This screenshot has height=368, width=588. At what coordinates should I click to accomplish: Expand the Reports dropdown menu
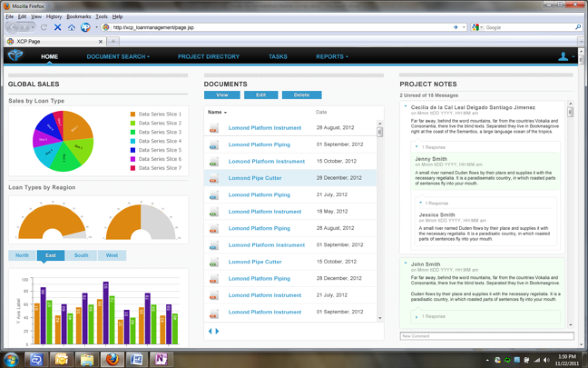coord(332,57)
